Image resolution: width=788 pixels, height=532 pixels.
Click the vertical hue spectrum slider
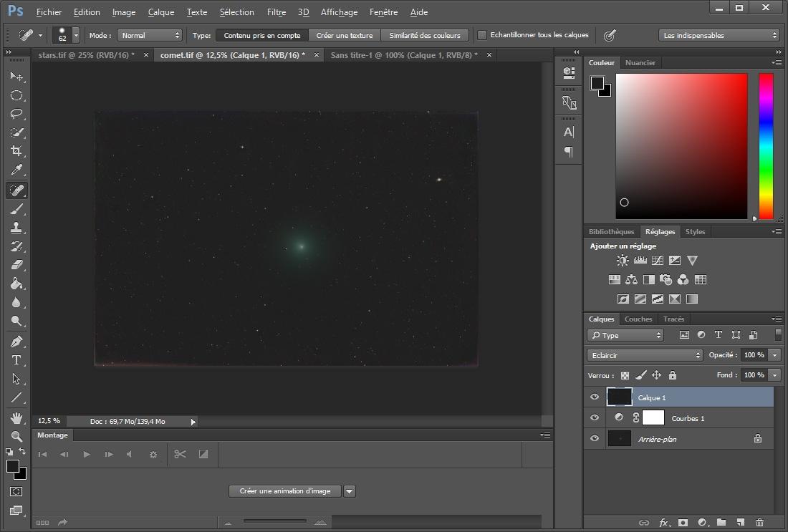(x=766, y=146)
